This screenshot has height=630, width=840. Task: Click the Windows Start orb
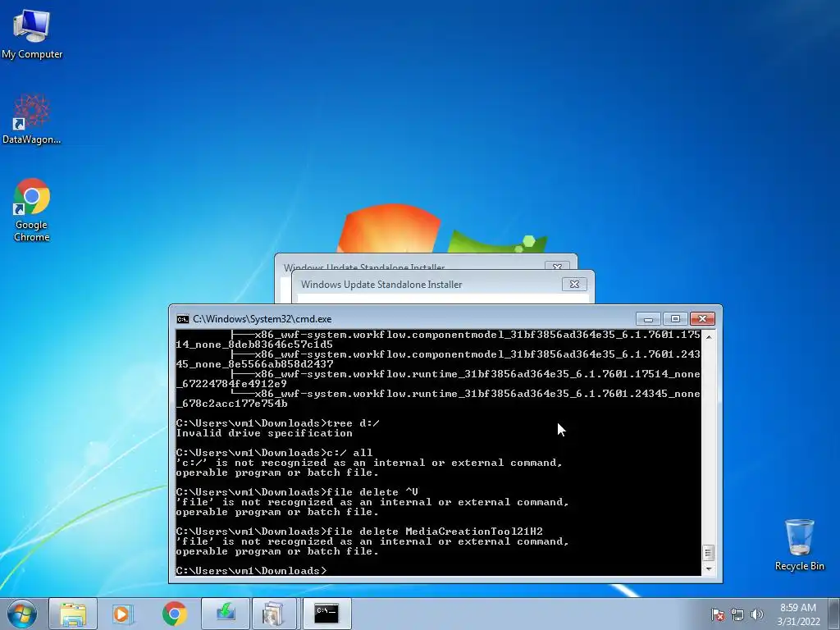pos(21,614)
